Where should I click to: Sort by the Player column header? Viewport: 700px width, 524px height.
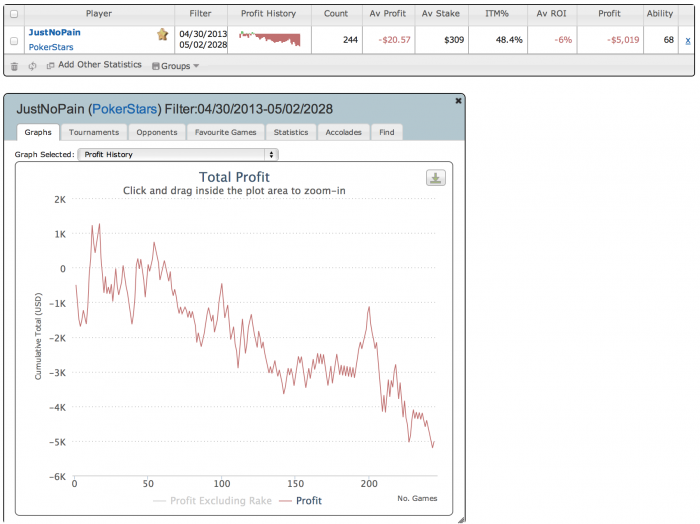[99, 13]
